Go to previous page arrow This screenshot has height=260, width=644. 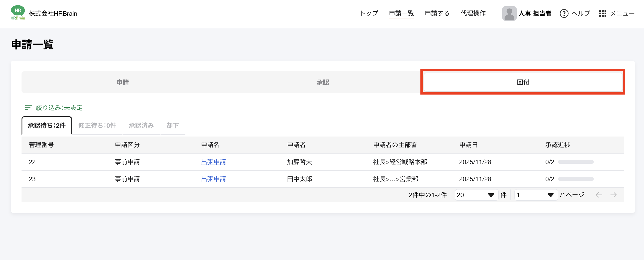599,195
